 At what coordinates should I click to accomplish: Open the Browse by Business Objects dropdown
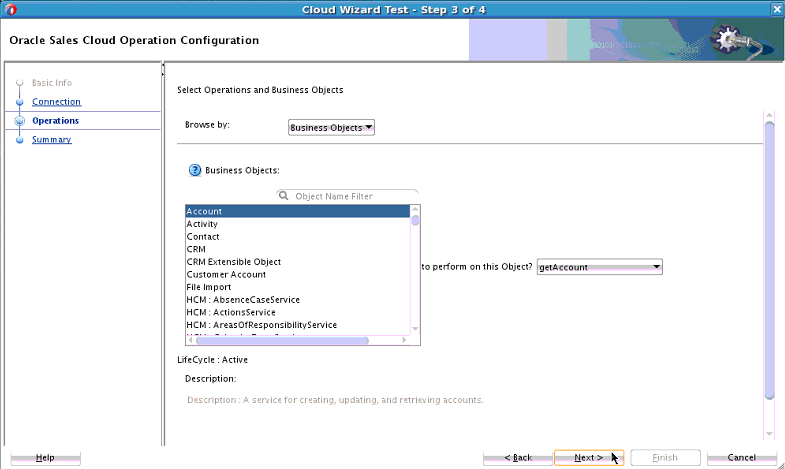click(331, 127)
